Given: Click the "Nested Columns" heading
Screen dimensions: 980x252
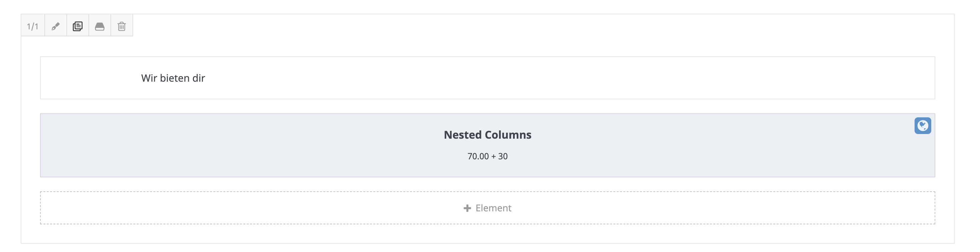Looking at the screenshot, I should (x=487, y=135).
